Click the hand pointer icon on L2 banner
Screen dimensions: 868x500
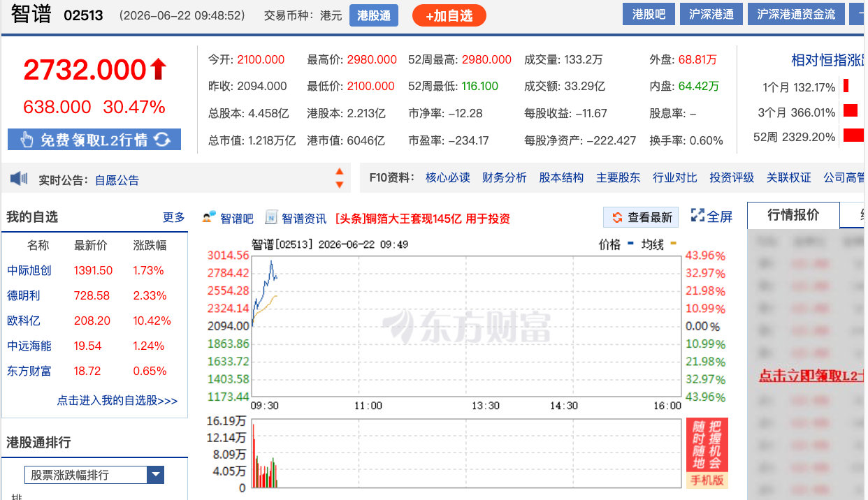click(x=27, y=140)
